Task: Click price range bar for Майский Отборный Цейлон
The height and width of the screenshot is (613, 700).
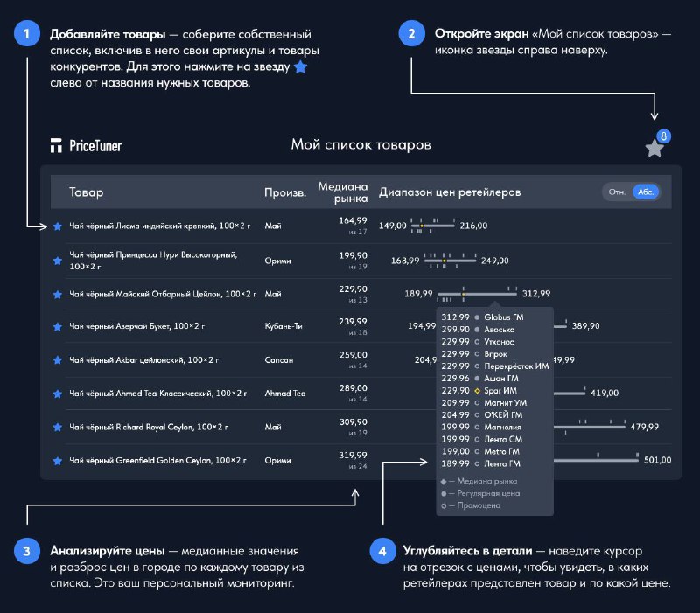Action: (x=477, y=294)
